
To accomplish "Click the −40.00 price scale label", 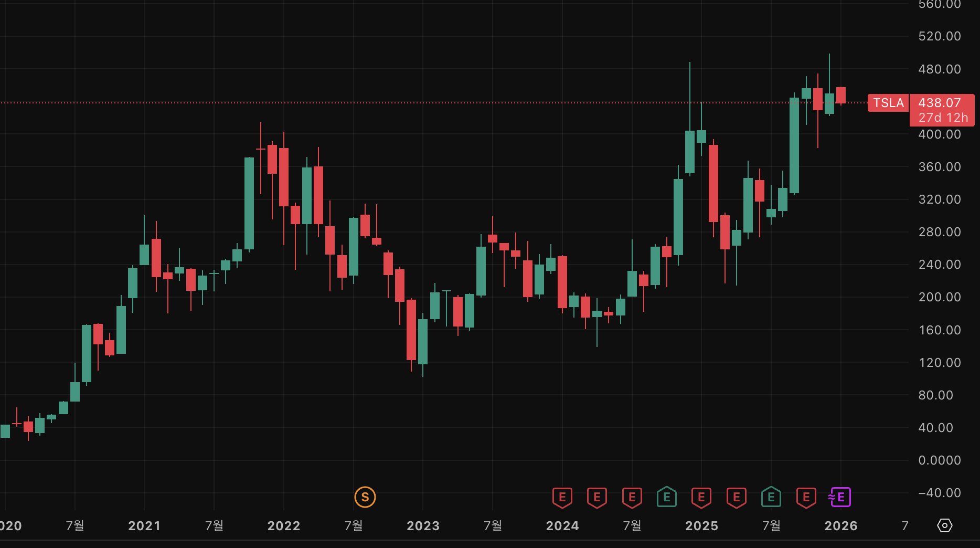I will [940, 493].
